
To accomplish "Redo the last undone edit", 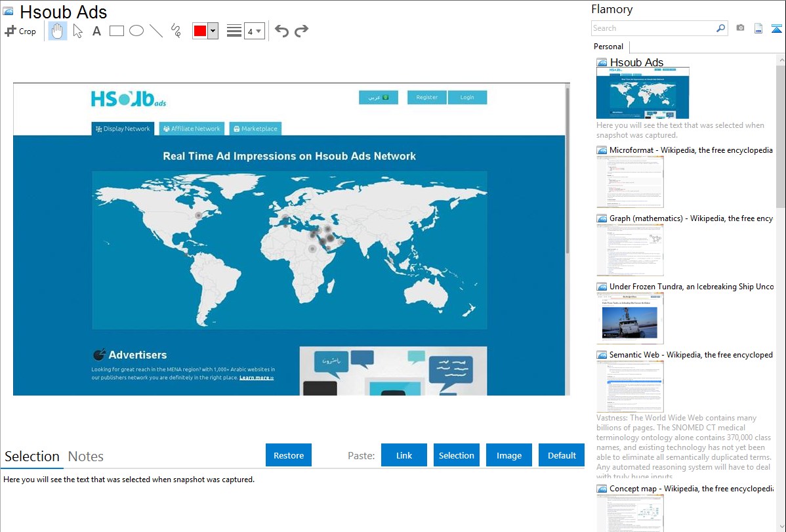I will click(301, 31).
